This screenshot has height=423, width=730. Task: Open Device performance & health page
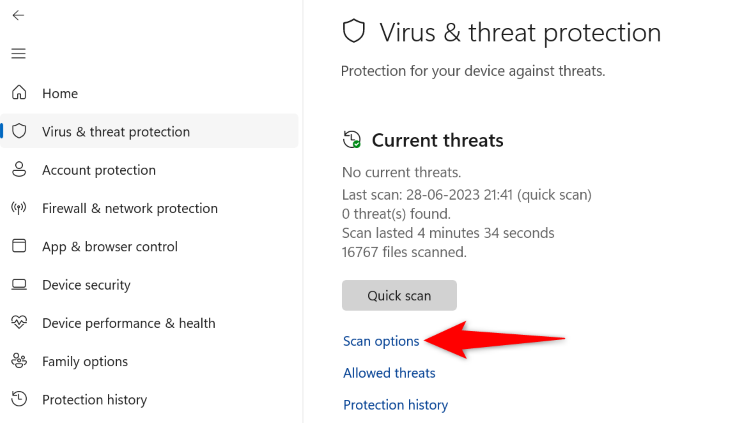point(128,323)
